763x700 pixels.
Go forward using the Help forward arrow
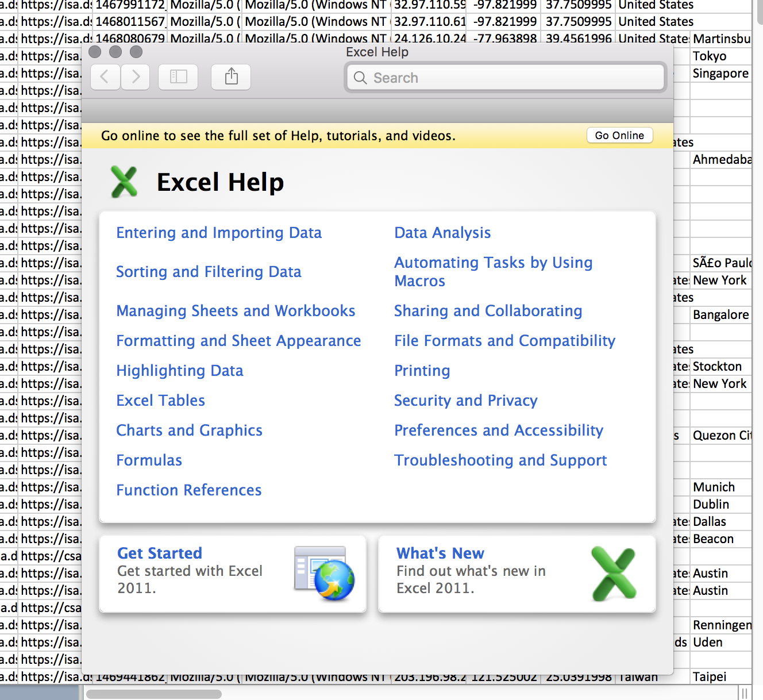[136, 77]
